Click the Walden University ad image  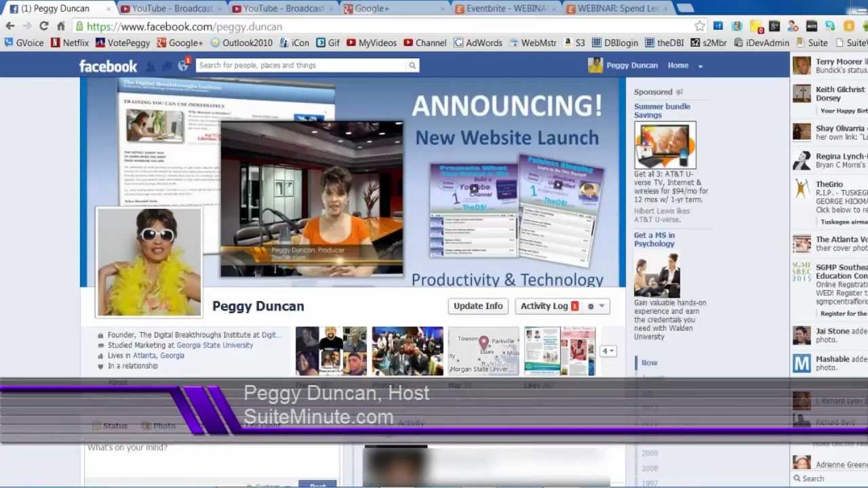pyautogui.click(x=657, y=275)
